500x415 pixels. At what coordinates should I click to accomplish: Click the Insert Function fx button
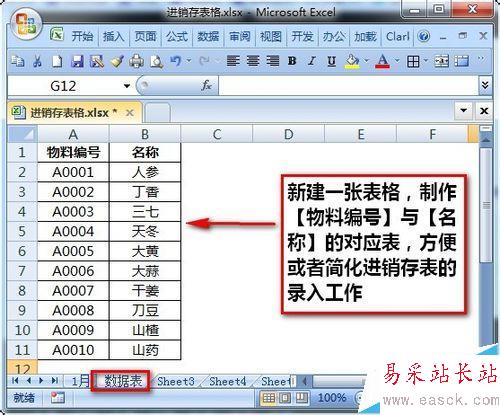click(206, 86)
